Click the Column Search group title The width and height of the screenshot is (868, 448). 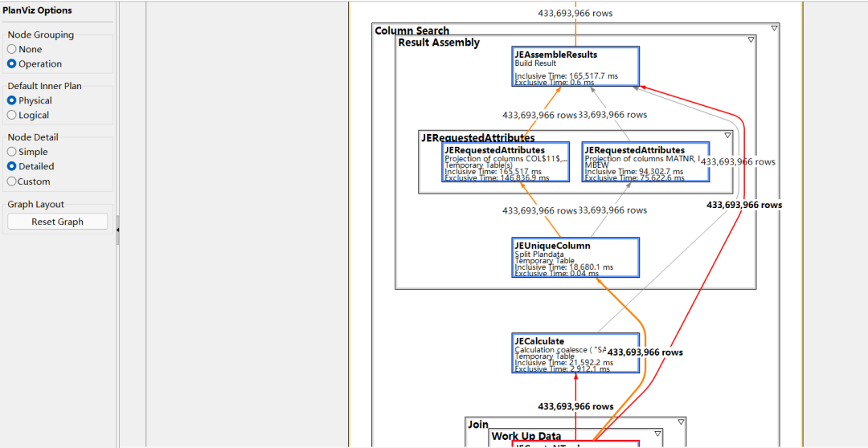(x=411, y=31)
